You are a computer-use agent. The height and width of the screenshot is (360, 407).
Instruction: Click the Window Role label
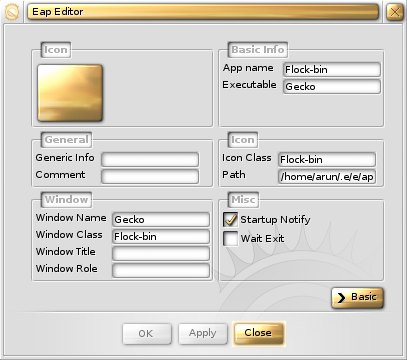67,269
